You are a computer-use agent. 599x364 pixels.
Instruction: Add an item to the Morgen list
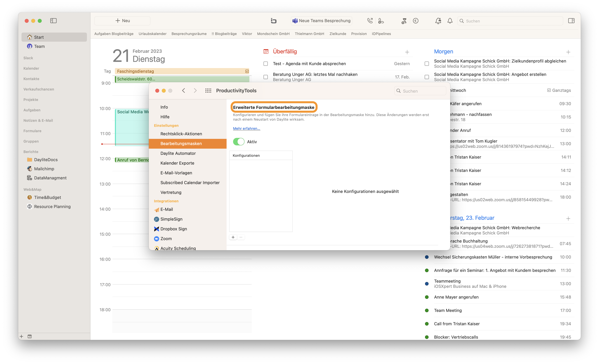pyautogui.click(x=568, y=52)
